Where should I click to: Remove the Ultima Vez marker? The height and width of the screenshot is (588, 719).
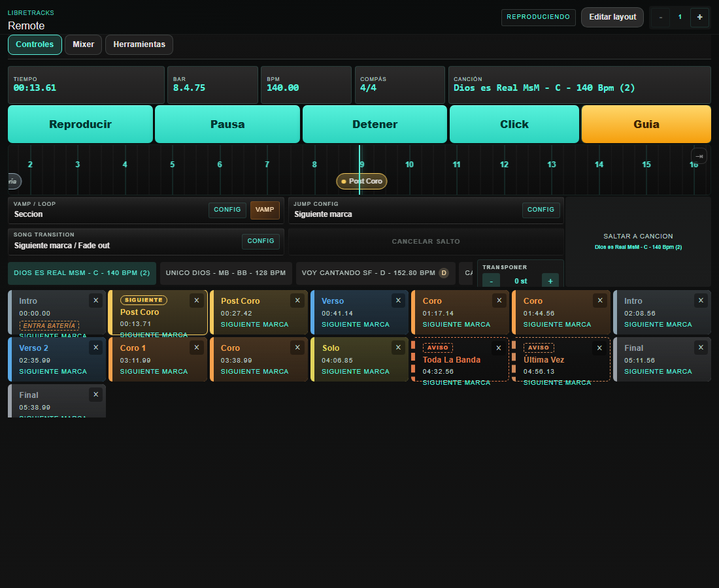(600, 348)
